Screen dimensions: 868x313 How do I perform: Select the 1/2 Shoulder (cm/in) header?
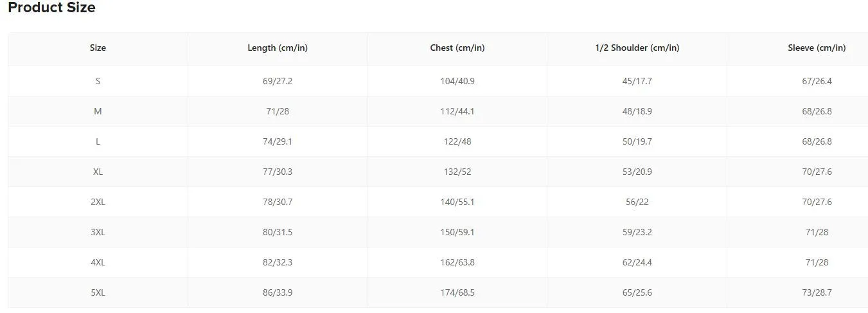637,48
